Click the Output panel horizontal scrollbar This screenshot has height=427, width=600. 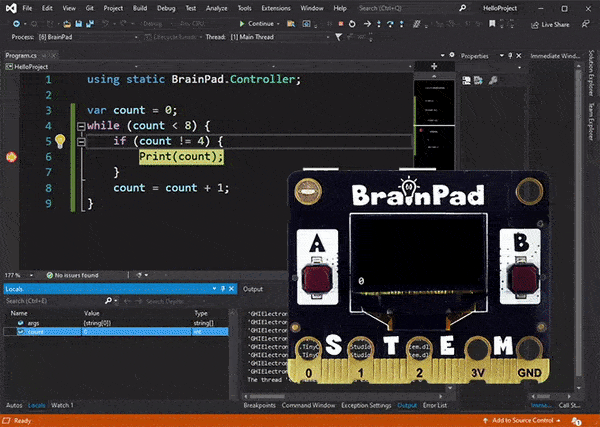tap(344, 397)
